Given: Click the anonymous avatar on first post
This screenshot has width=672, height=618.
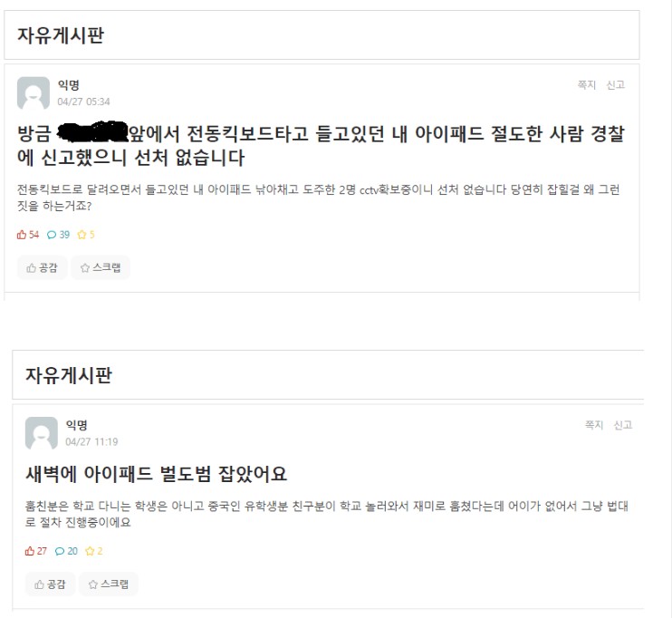Looking at the screenshot, I should [x=34, y=93].
